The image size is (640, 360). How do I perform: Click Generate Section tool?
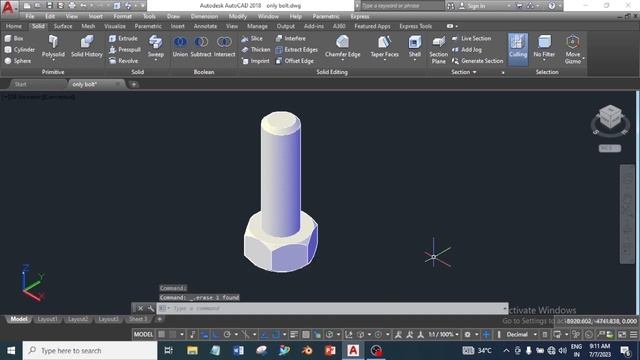(478, 61)
